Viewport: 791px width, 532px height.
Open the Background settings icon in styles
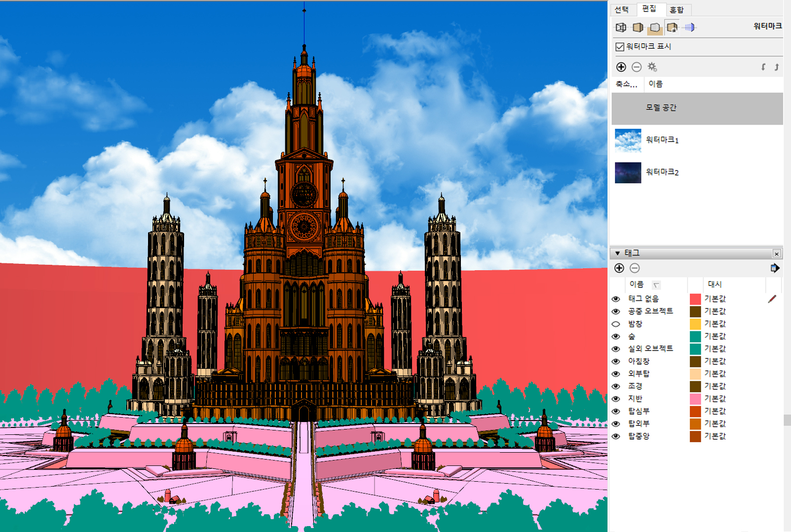[x=655, y=28]
